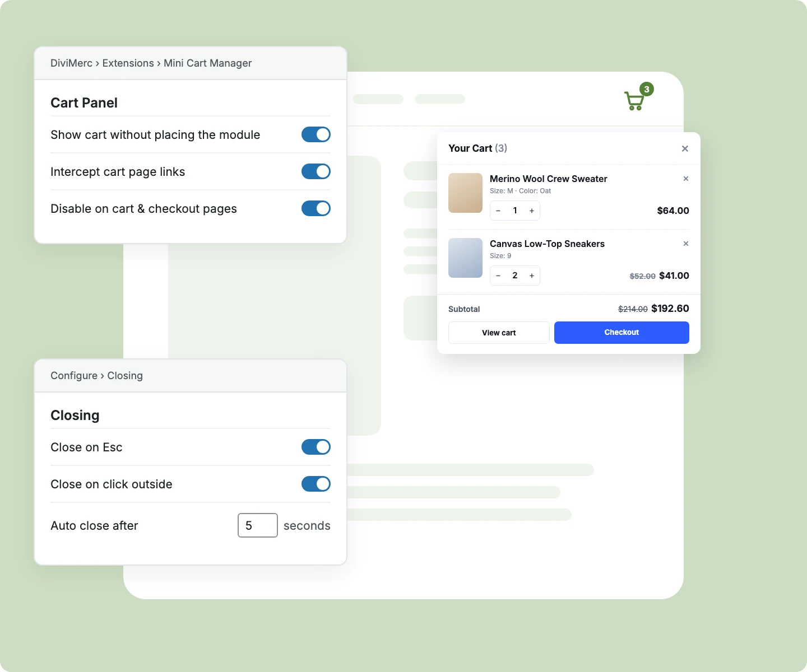807x672 pixels.
Task: Click the Size: M · Color: Oat text
Action: pyautogui.click(x=520, y=191)
